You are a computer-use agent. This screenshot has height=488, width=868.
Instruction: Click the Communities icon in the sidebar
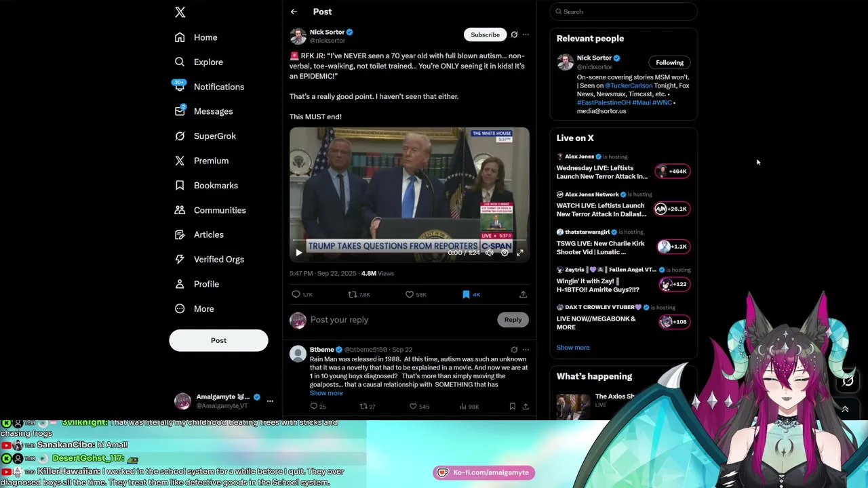(180, 210)
